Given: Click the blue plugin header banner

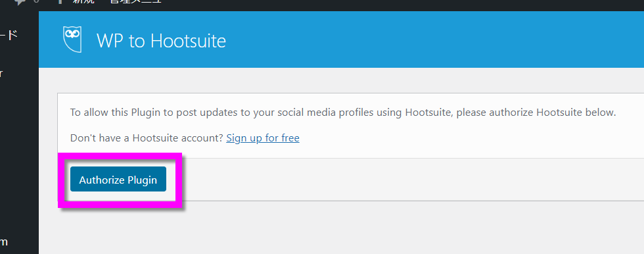Looking at the screenshot, I should coord(341,39).
